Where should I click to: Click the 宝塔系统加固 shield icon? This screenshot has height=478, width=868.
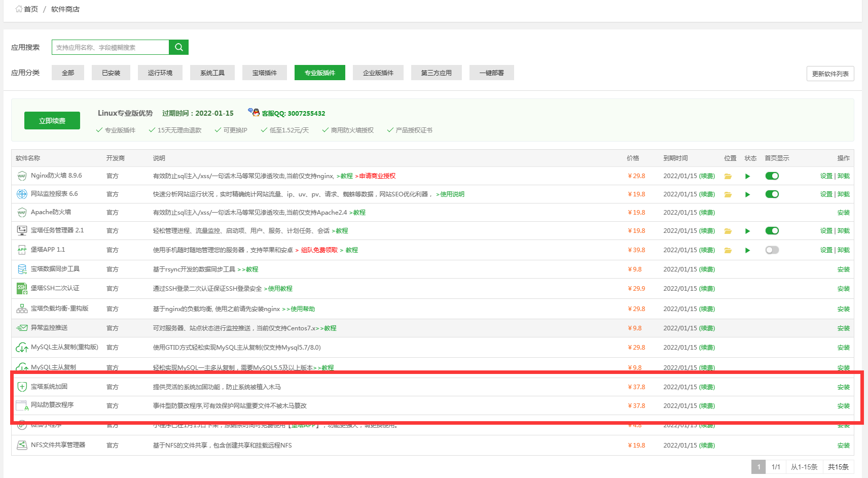pyautogui.click(x=22, y=387)
